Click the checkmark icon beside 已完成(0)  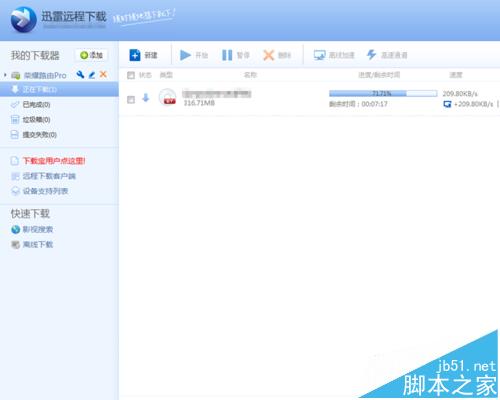click(x=15, y=105)
